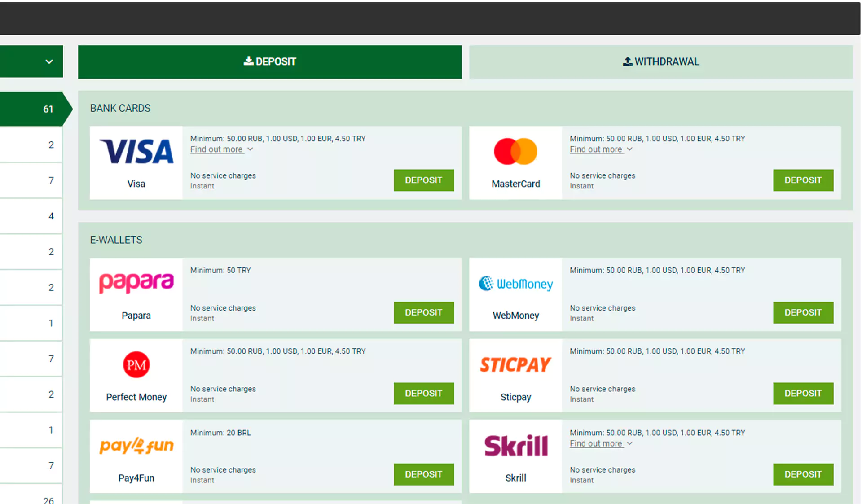Click Deposit button for WebMoney
The width and height of the screenshot is (862, 504).
803,312
